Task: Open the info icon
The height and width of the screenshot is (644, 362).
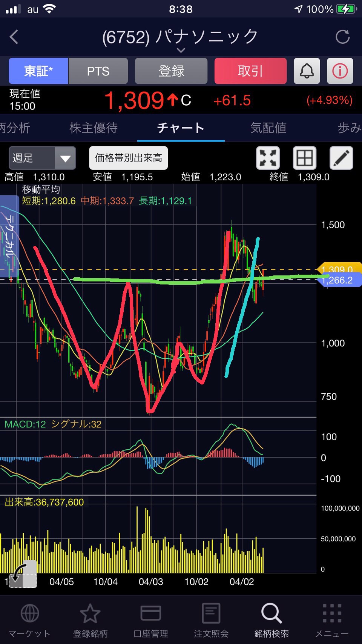Action: coord(340,71)
